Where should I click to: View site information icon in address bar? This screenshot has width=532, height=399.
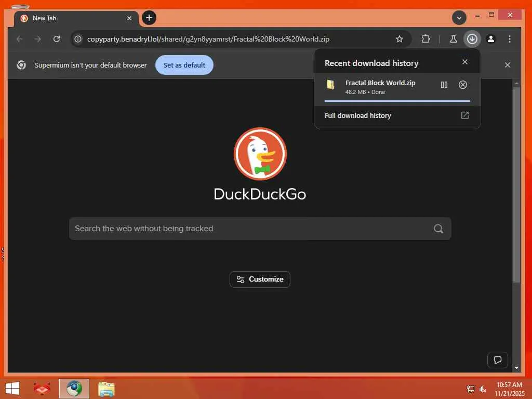(78, 39)
